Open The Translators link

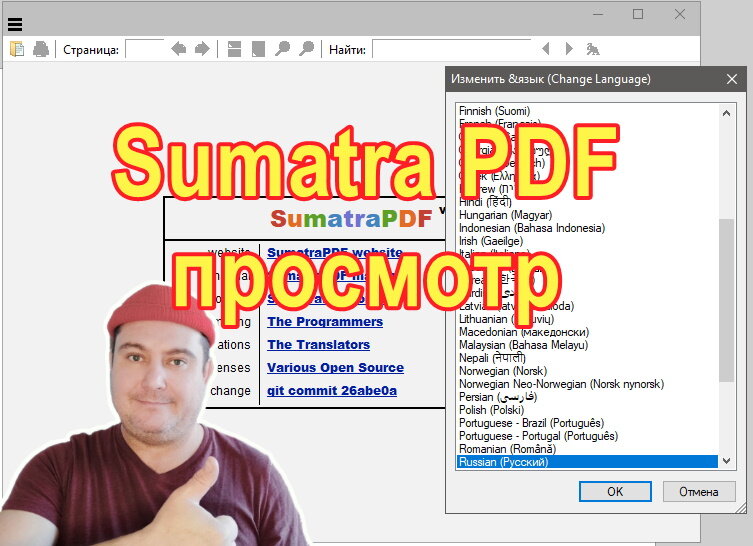(x=319, y=345)
